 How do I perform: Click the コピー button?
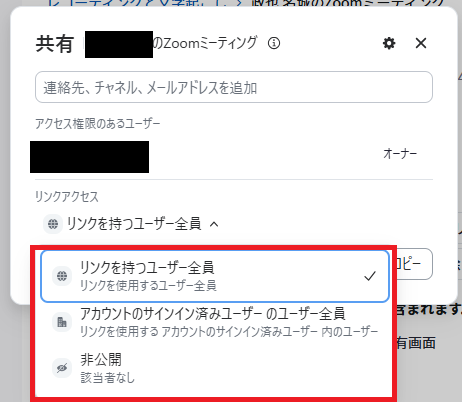[x=414, y=264]
